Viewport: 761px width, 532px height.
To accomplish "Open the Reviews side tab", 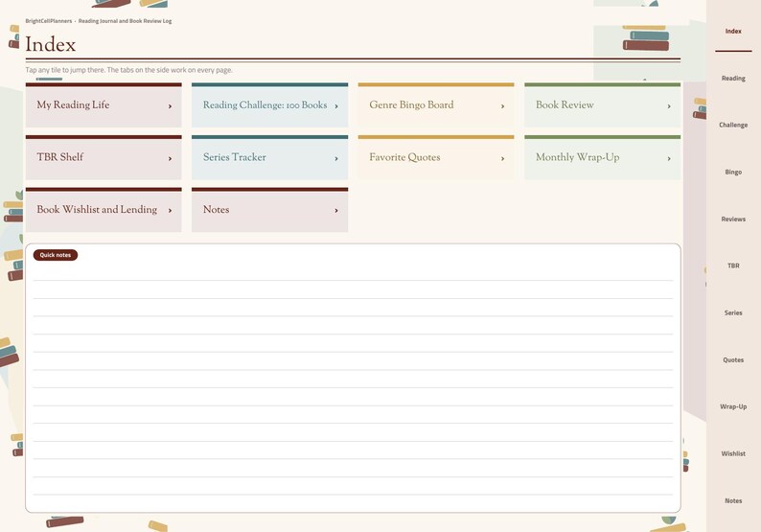I will [733, 219].
